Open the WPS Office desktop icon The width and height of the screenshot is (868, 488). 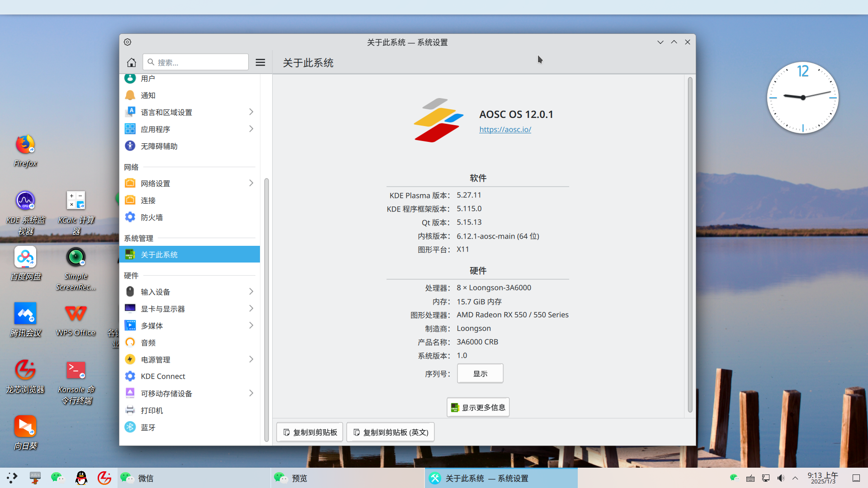coord(76,320)
